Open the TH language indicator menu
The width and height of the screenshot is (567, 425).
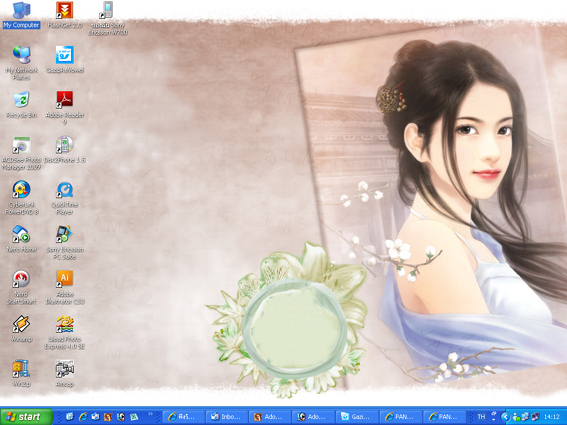point(481,417)
